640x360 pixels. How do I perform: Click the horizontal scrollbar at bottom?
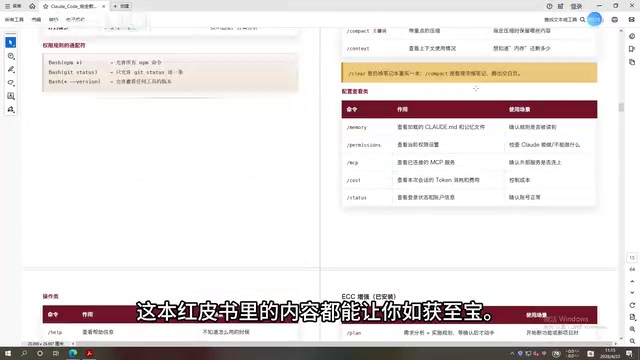pyautogui.click(x=343, y=344)
